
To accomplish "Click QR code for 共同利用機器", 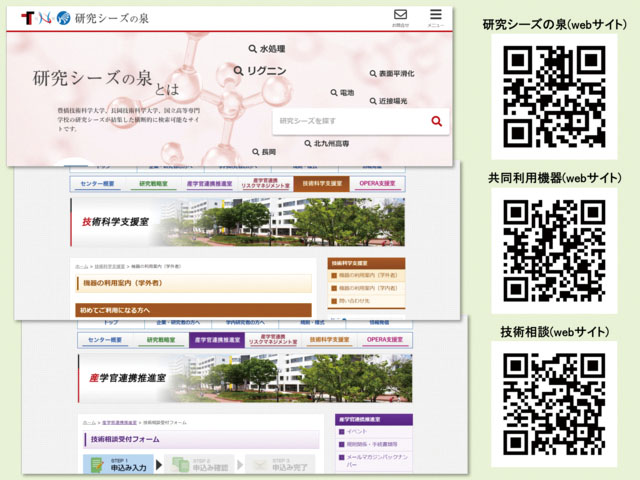I will (554, 251).
